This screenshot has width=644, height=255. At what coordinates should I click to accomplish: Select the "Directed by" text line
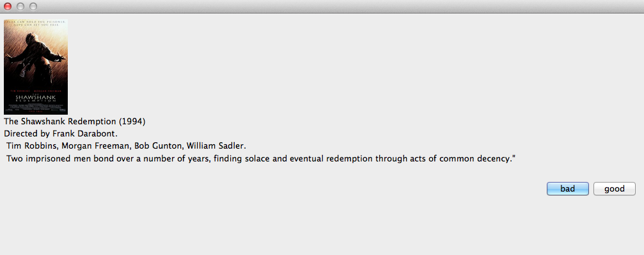(x=61, y=134)
